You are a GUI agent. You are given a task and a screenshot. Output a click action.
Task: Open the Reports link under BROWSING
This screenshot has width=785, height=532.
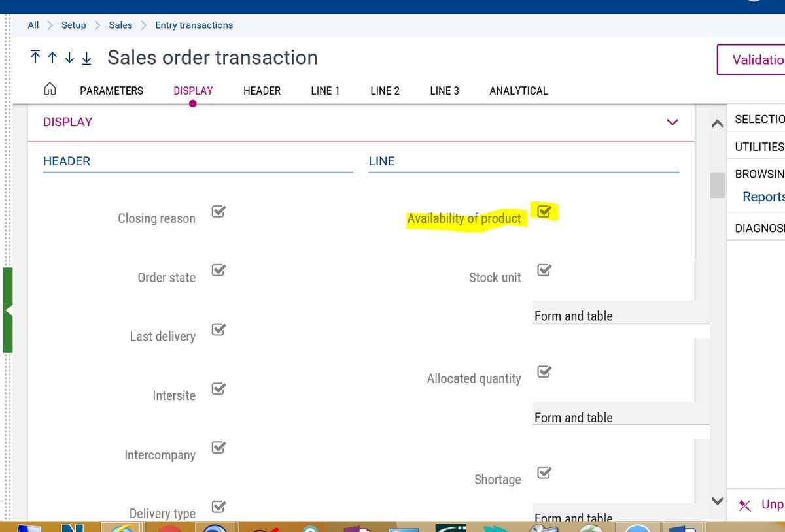coord(764,197)
